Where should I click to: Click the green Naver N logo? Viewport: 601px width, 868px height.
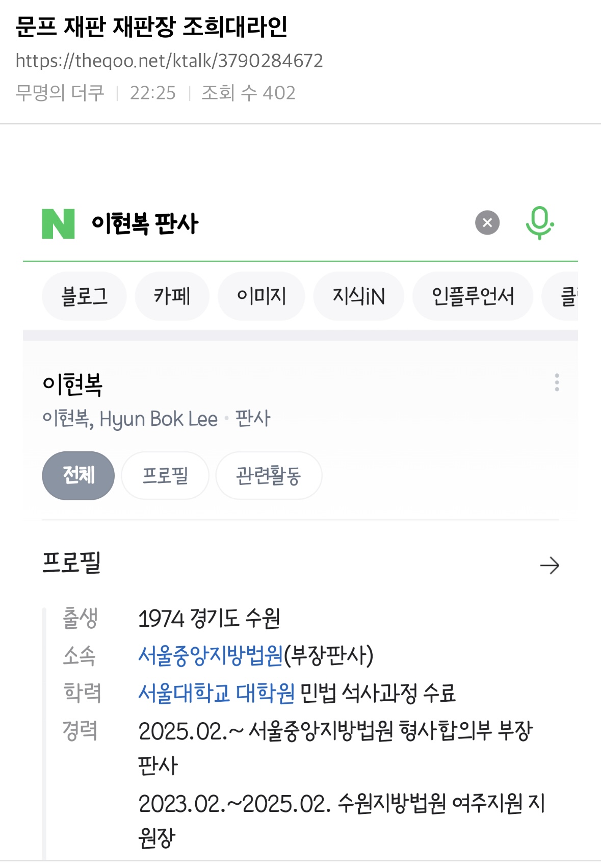[x=58, y=223]
